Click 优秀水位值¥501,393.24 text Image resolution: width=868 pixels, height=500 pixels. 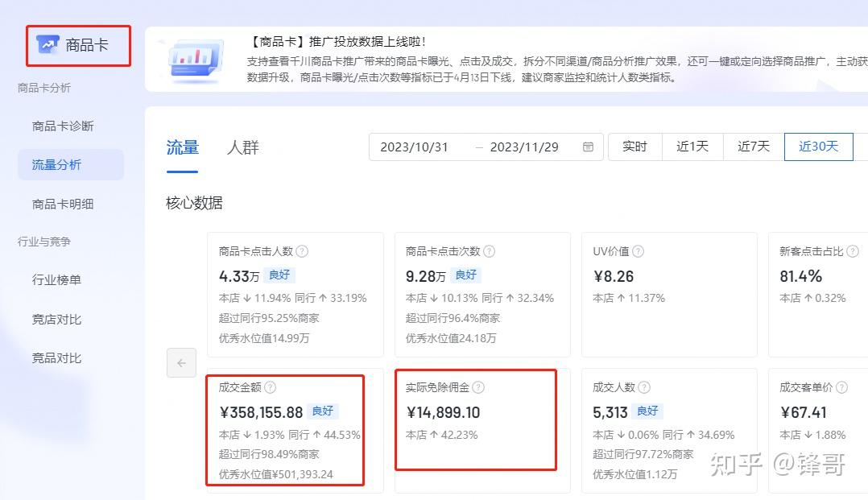tap(275, 474)
